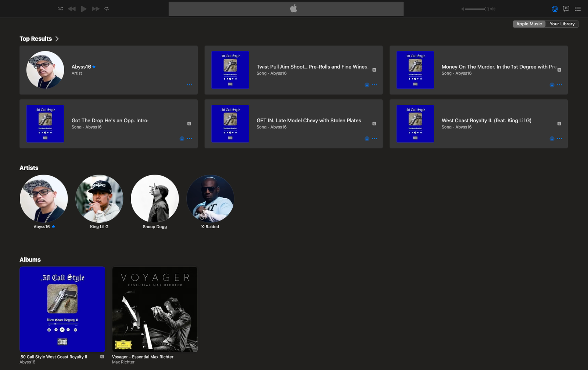
Task: Expand Top Results with the chevron
Action: 57,39
